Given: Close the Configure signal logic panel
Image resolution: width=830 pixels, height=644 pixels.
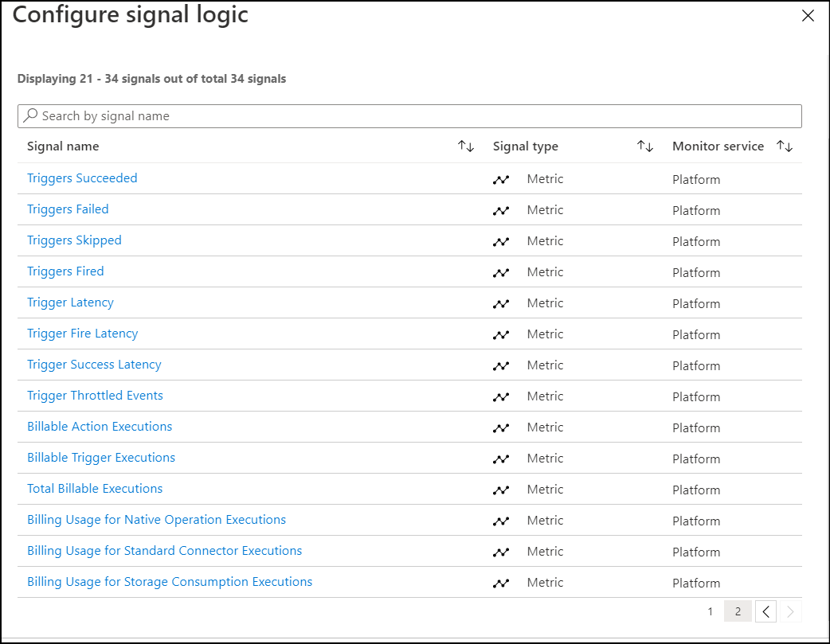Looking at the screenshot, I should point(808,16).
